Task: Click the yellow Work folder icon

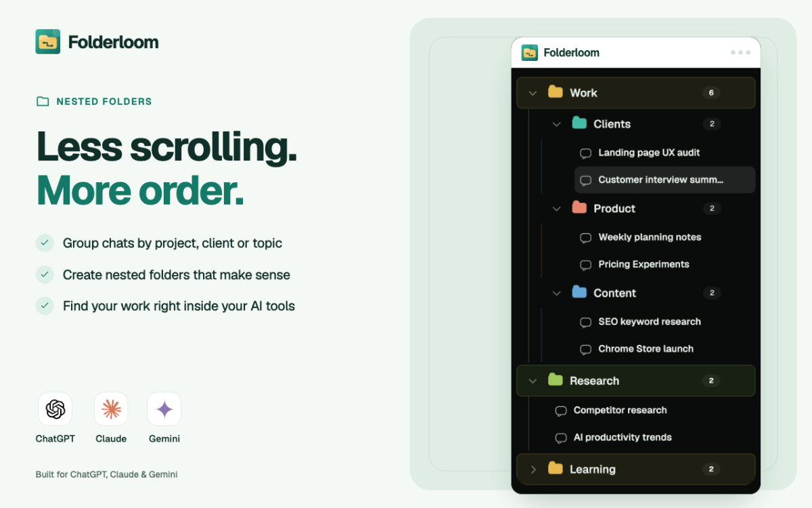Action: 556,92
